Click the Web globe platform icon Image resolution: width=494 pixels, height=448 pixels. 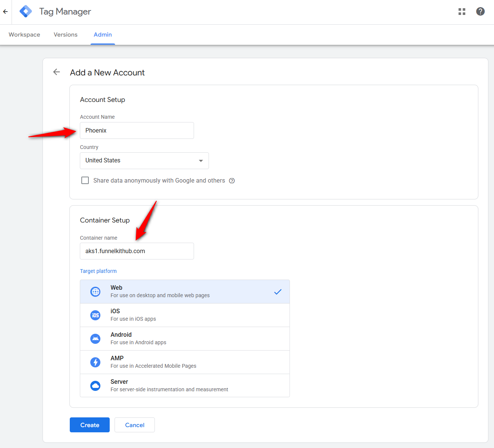(x=96, y=292)
